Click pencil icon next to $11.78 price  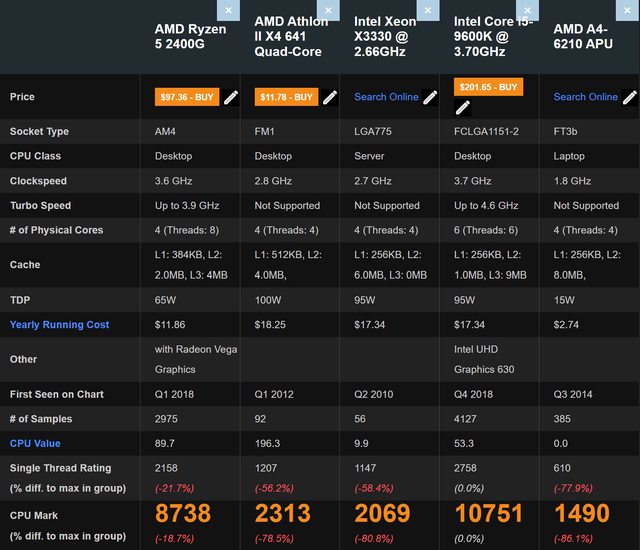click(x=331, y=97)
